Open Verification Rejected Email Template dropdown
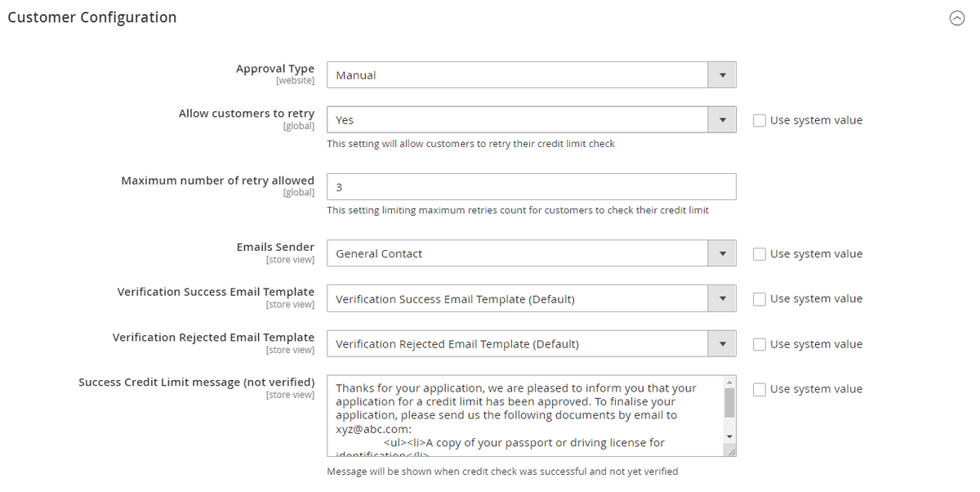Screen dimensions: 980x492 click(531, 344)
